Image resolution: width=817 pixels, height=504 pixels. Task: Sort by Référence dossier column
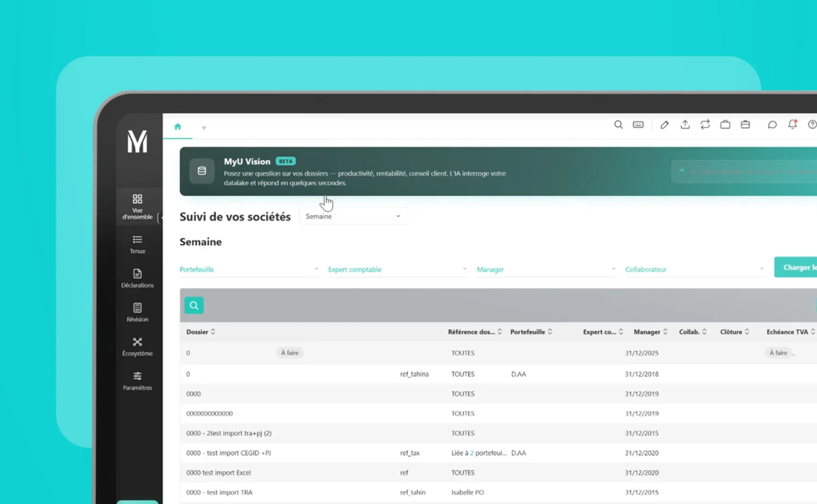[475, 332]
